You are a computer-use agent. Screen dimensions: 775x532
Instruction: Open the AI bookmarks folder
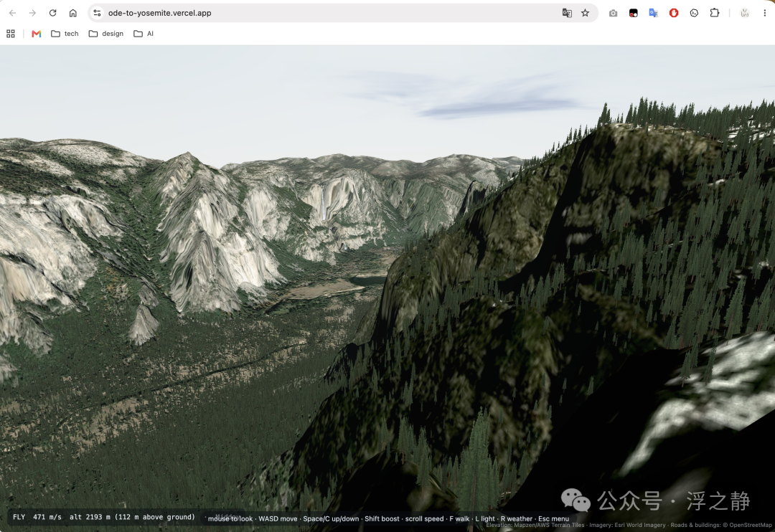point(144,34)
